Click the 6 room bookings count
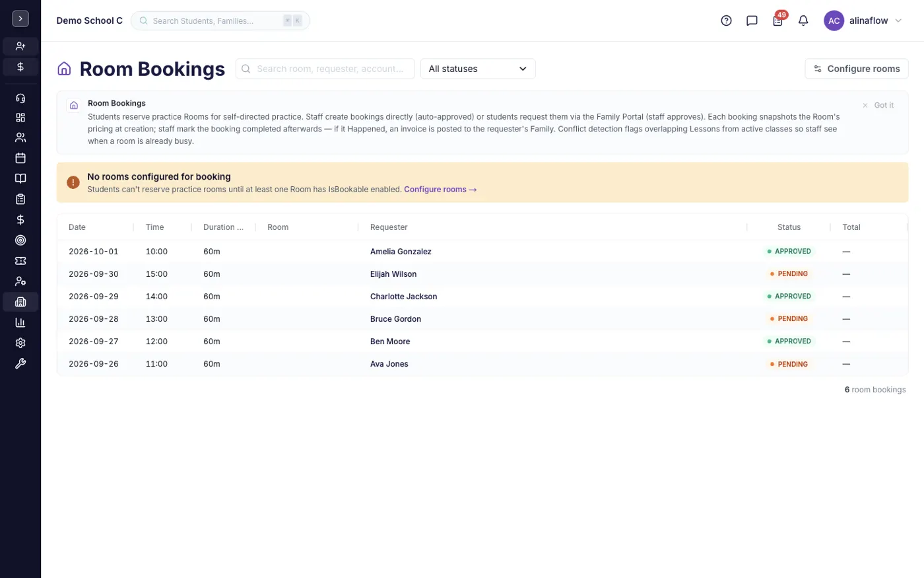Screen dimensions: 924x578 [x=875, y=390]
